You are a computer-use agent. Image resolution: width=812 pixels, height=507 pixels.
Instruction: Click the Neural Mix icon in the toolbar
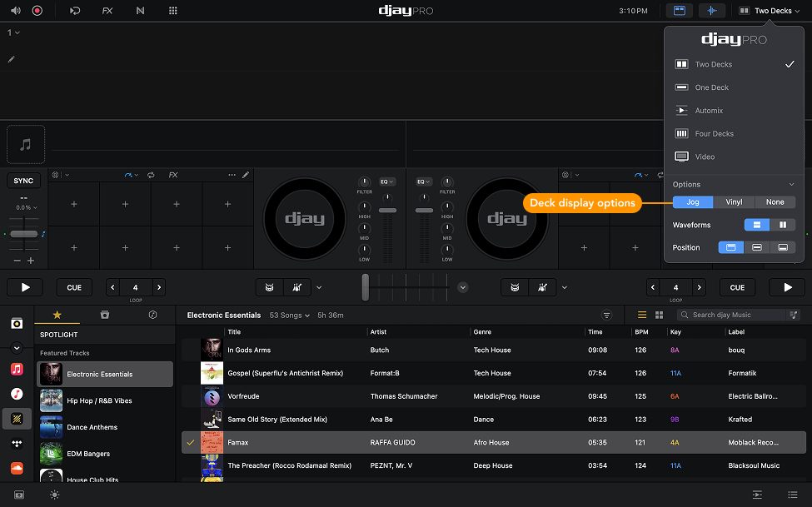(139, 11)
